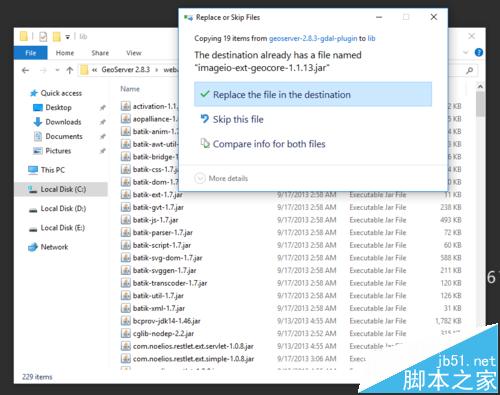Click the scrollbar up arrow in Explorer

pos(480,87)
